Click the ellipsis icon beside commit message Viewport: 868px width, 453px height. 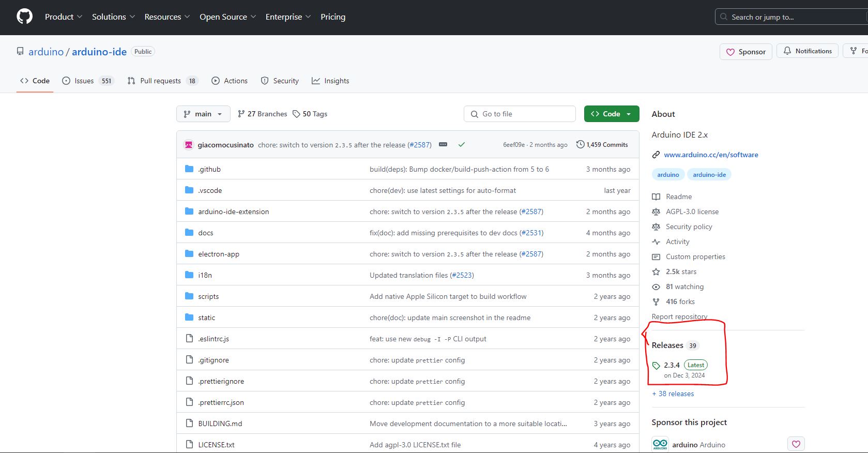point(443,144)
